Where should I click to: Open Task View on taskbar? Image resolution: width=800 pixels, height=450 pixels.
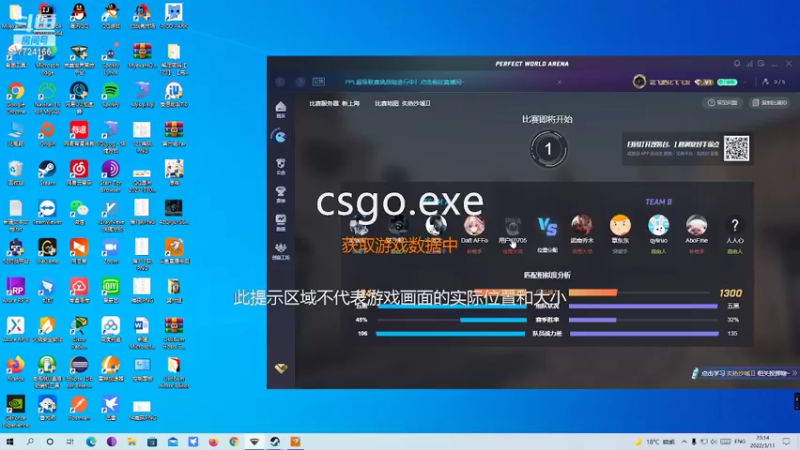(x=70, y=441)
